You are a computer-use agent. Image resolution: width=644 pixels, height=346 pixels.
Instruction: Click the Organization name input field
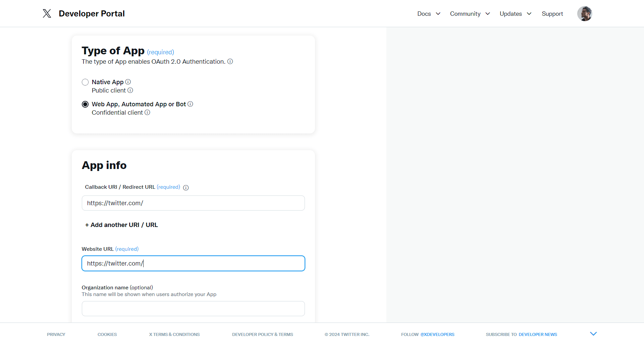[x=193, y=308]
